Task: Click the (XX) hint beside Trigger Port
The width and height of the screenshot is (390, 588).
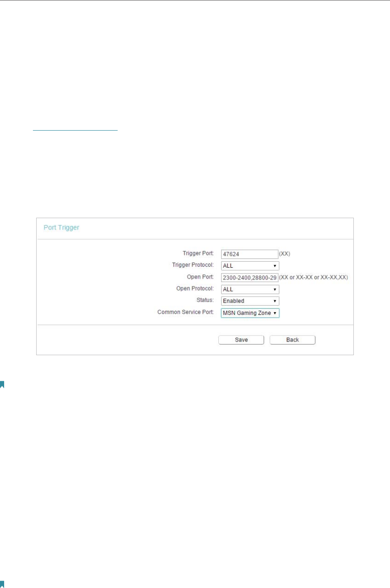Action: pyautogui.click(x=285, y=253)
